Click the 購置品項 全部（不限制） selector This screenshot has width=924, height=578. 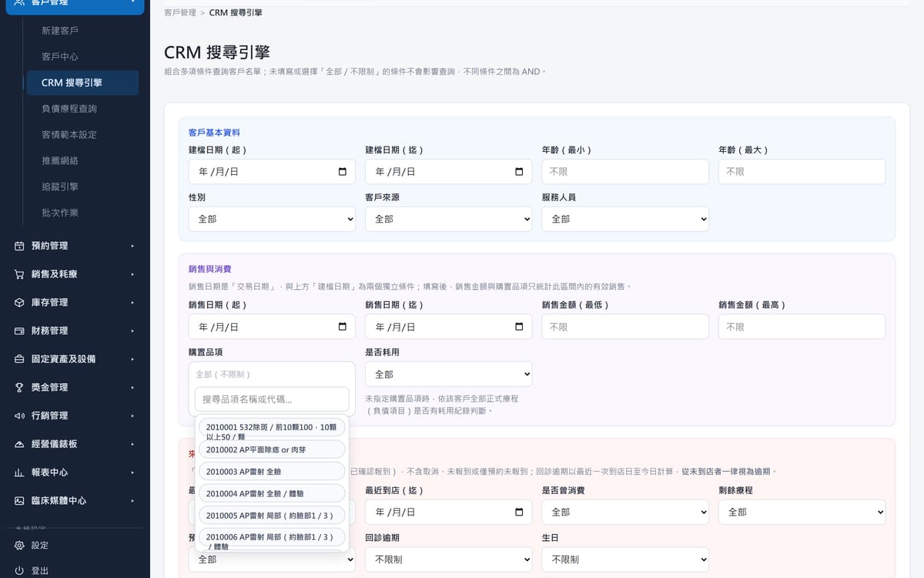[x=272, y=374]
